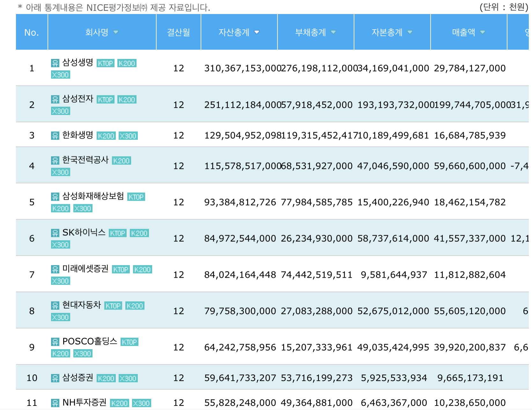Open company link POSCO홀딩스
Screen dimensions: 532x410
point(90,342)
